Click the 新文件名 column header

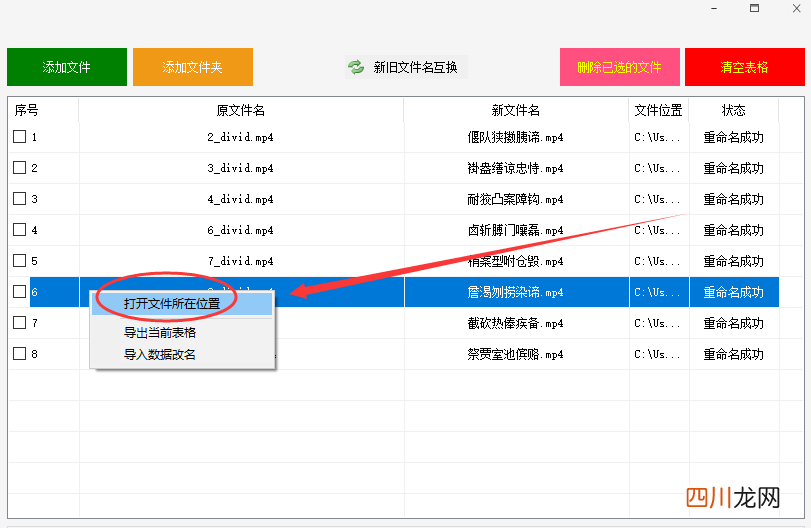[516, 110]
